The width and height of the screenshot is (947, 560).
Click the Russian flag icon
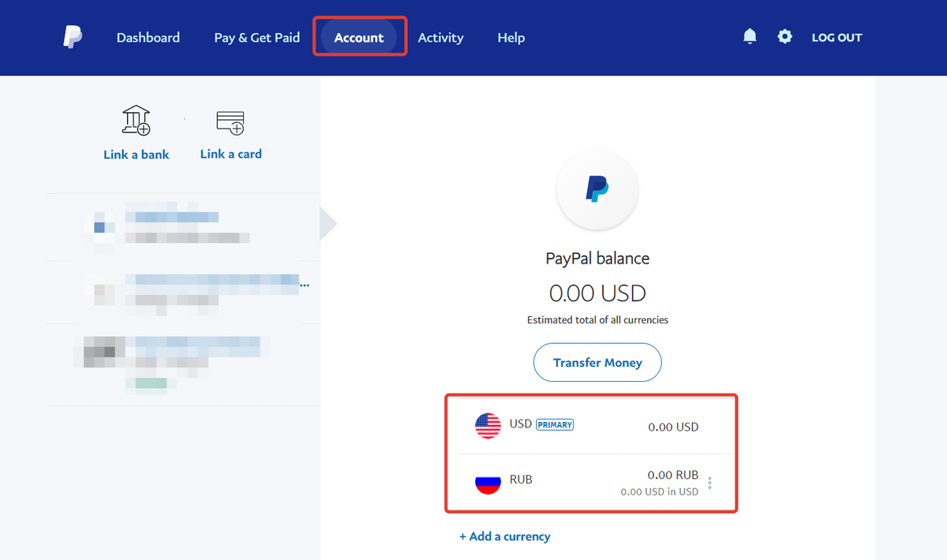[488, 481]
